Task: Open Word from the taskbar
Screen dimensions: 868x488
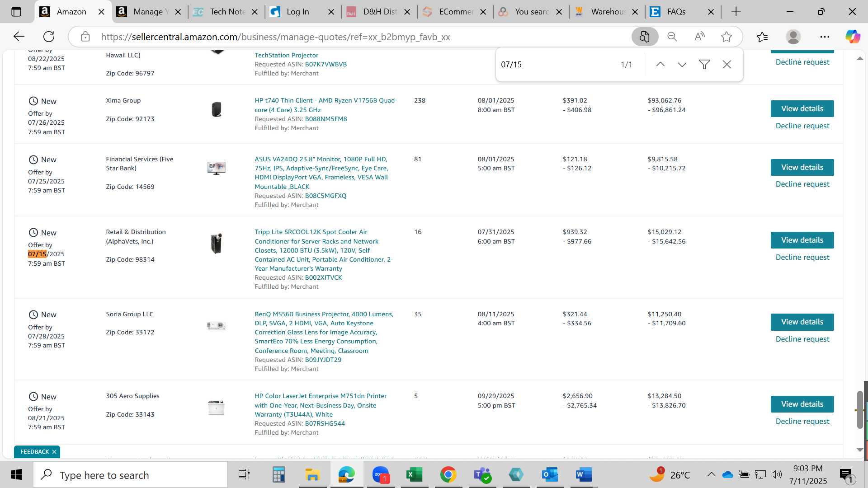Action: 584,475
